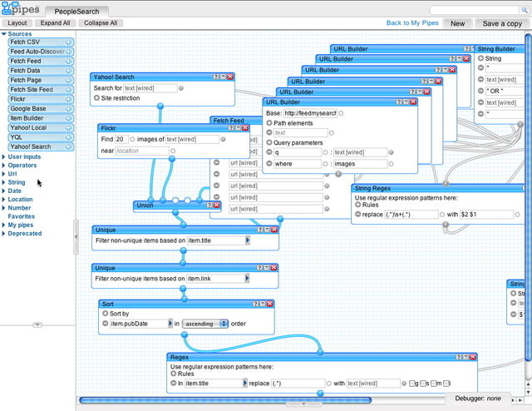Open help for Yahoo! Search module
Image resolution: width=532 pixels, height=411 pixels.
pyautogui.click(x=216, y=77)
